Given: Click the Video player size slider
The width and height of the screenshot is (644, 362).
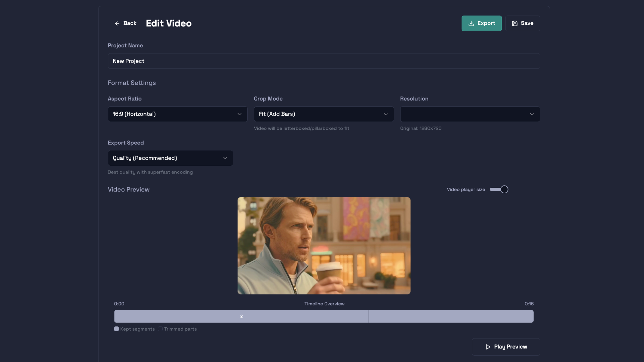Looking at the screenshot, I should [x=499, y=190].
